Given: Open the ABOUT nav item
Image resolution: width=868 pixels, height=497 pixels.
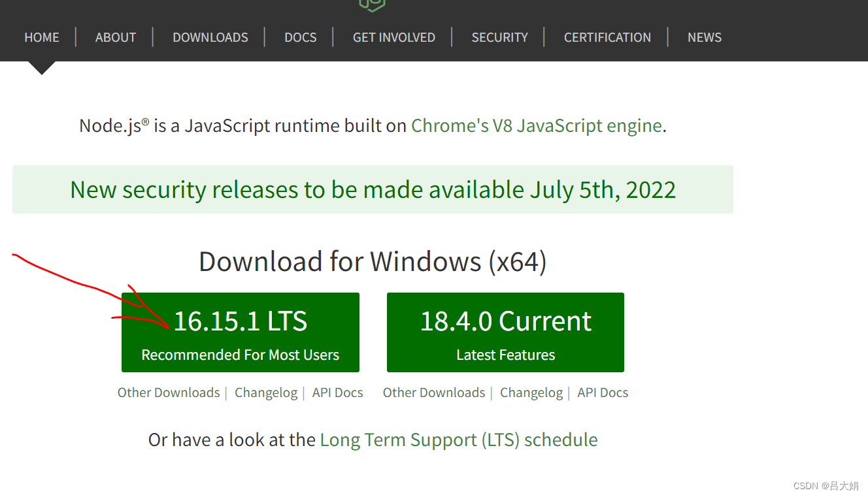Looking at the screenshot, I should [116, 37].
